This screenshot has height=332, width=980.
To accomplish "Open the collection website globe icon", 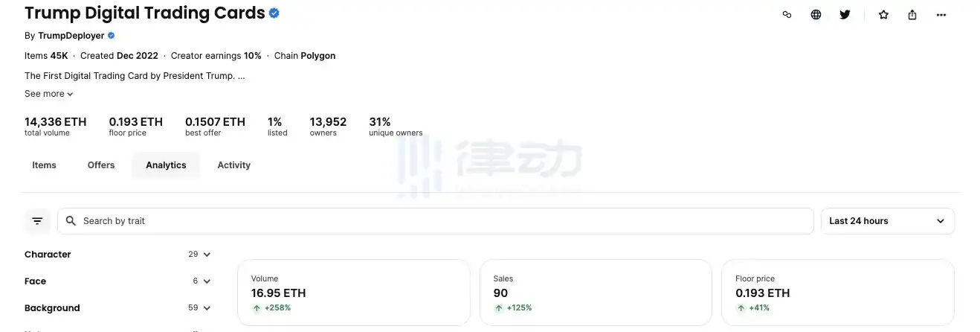I will click(816, 14).
